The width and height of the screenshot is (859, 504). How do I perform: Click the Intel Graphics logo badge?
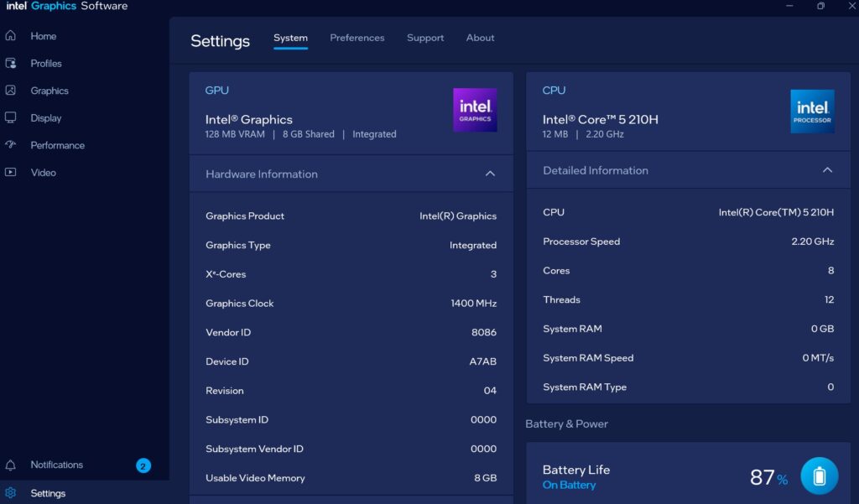coord(475,110)
